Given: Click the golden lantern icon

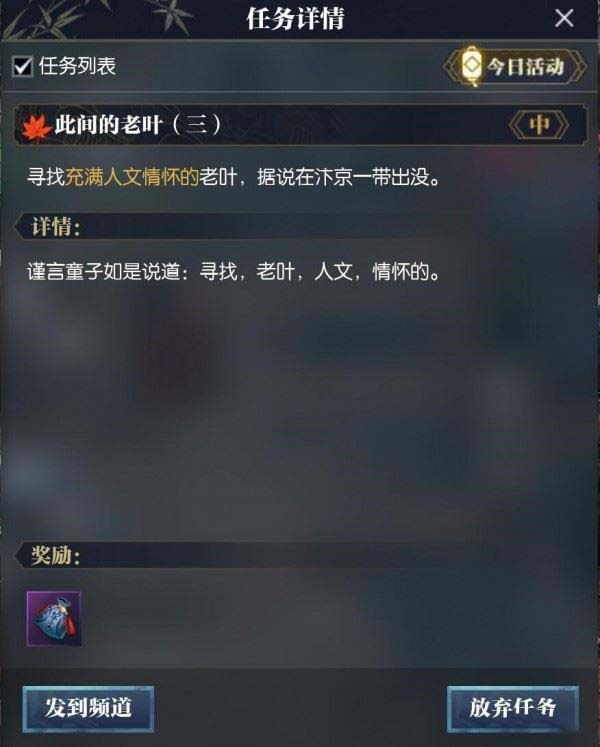Looking at the screenshot, I should click(471, 66).
